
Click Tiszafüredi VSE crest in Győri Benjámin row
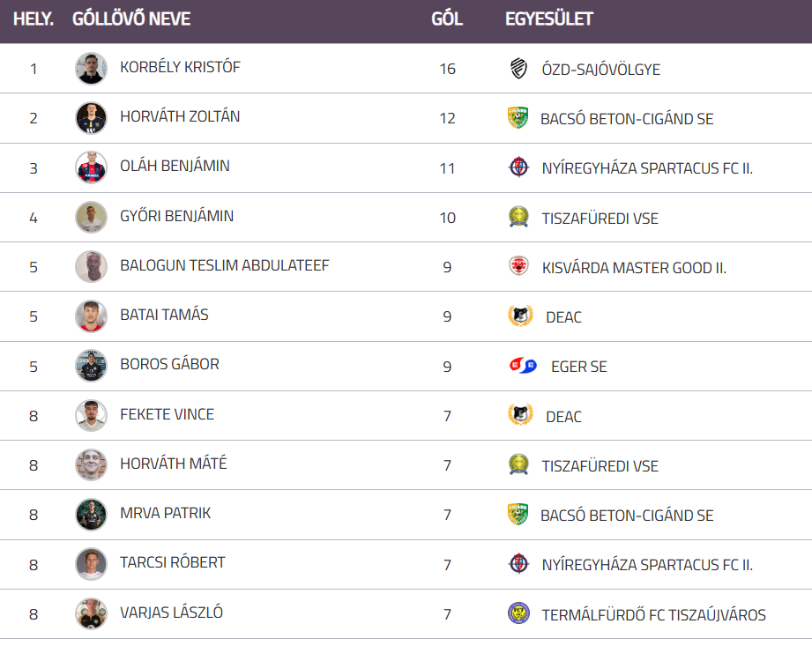click(518, 217)
